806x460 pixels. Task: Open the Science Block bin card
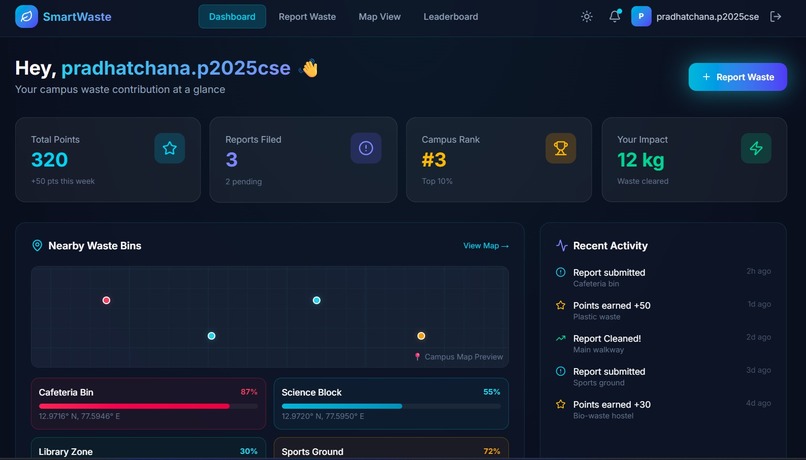(391, 404)
